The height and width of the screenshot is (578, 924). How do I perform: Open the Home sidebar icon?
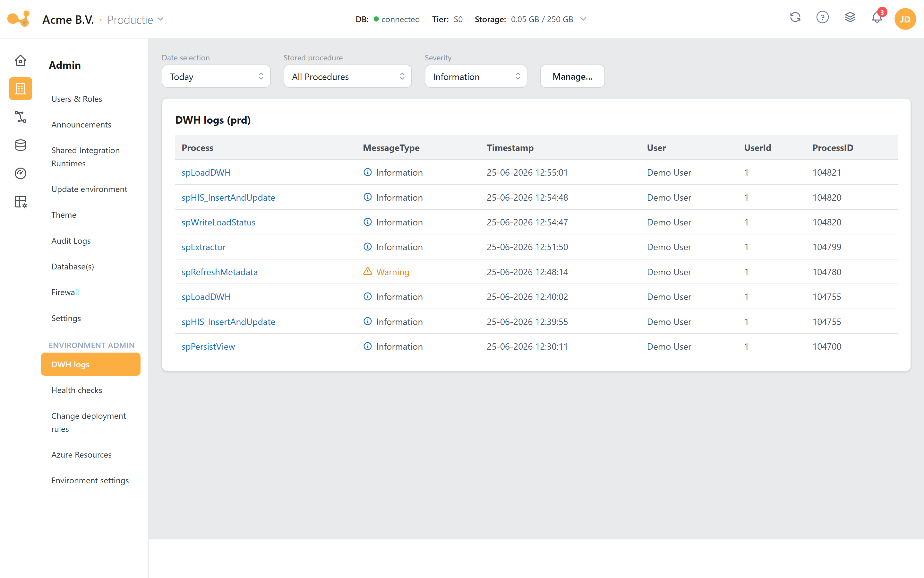point(20,60)
